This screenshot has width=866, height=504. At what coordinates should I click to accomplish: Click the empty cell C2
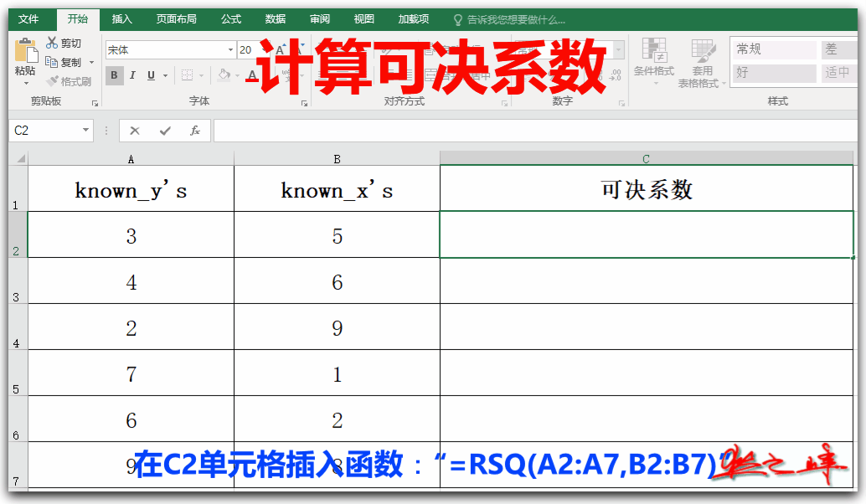tap(647, 234)
